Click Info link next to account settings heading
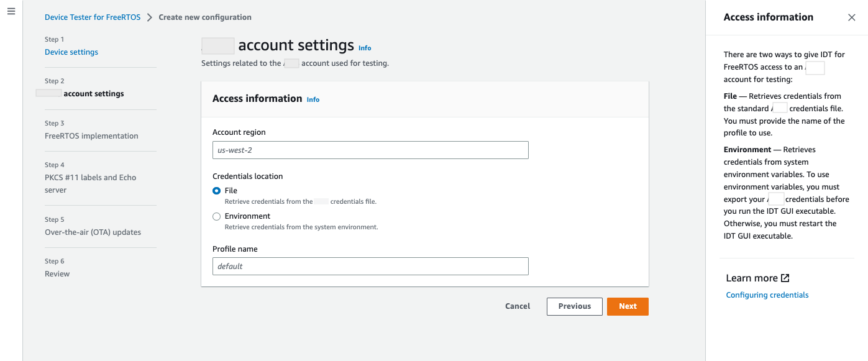 (365, 48)
